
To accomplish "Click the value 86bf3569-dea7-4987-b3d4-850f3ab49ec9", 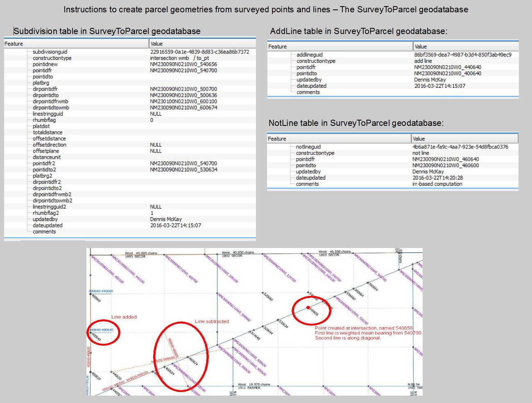I will point(463,55).
